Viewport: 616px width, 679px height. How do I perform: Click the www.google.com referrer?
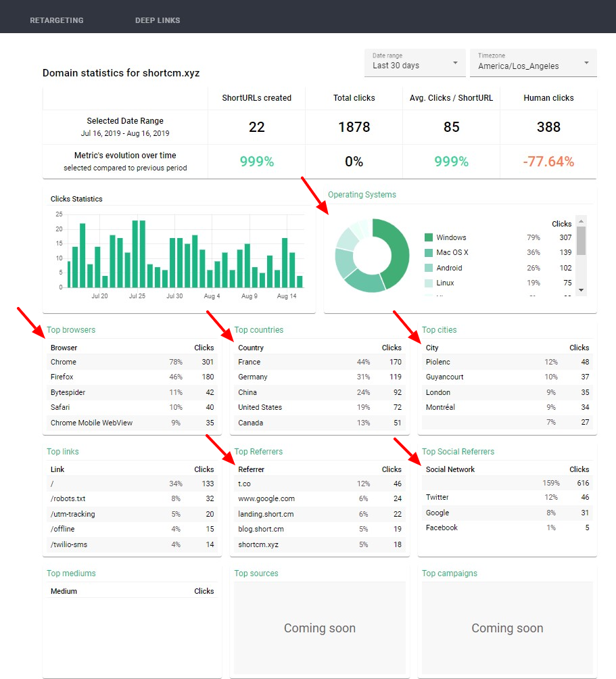click(268, 498)
